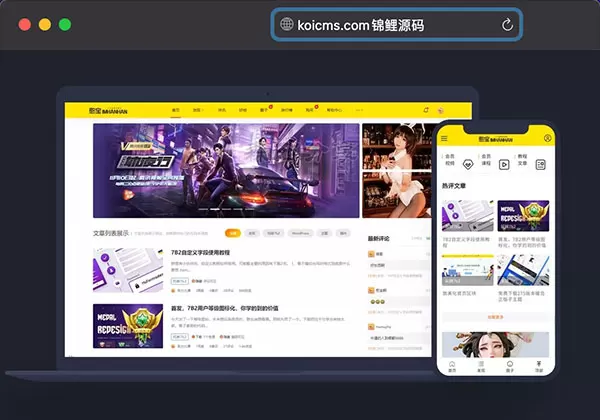Open the Medal Redesign article thumbnail on desktop
Image resolution: width=600 pixels, height=420 pixels.
[128, 326]
